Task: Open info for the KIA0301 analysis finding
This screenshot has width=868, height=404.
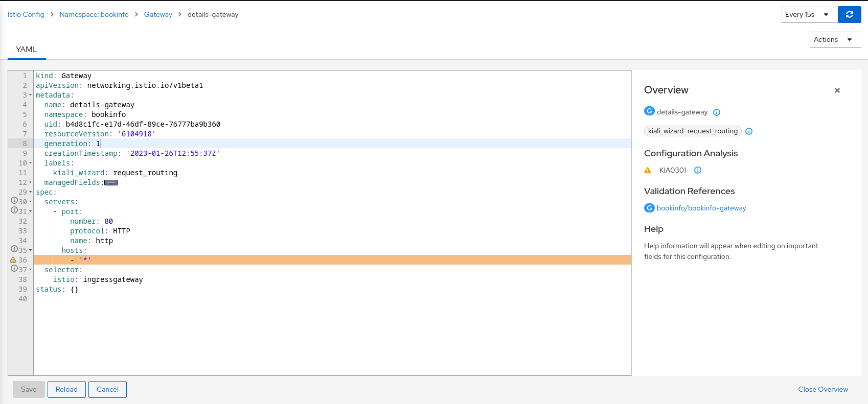Action: 697,170
